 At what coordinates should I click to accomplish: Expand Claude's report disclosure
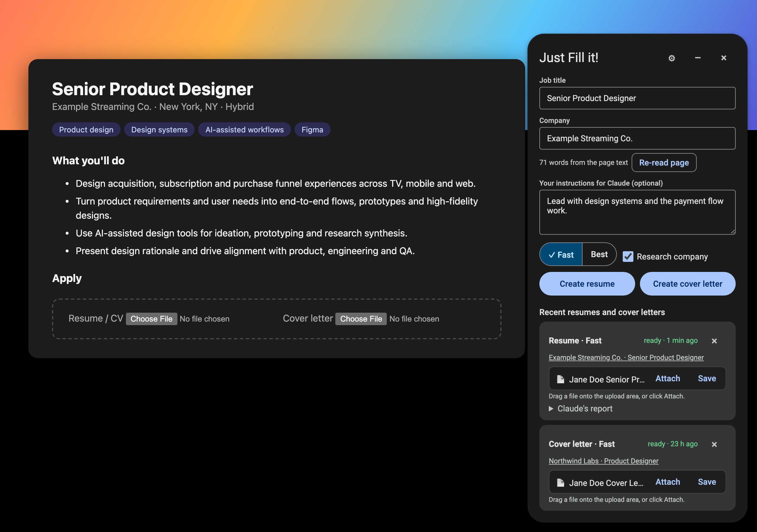tap(580, 408)
